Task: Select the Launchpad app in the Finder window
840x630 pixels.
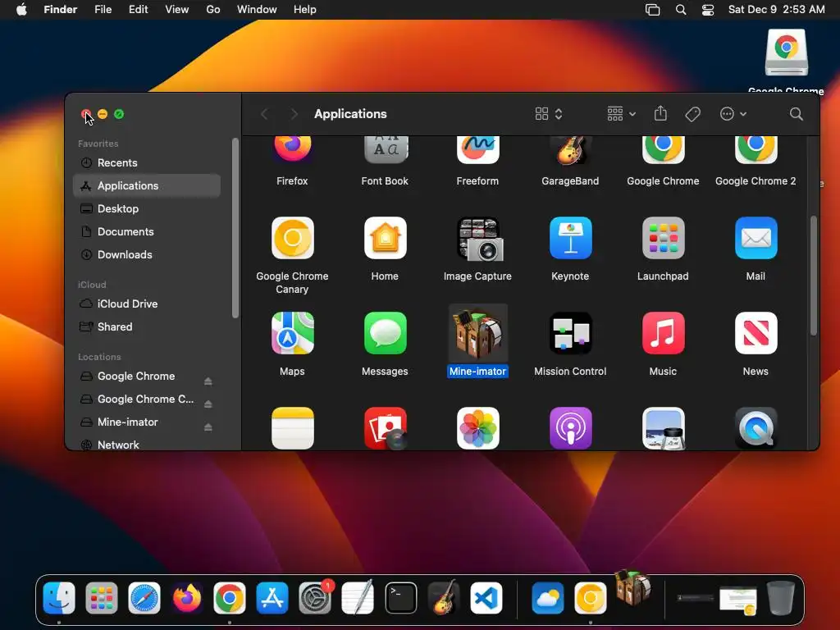Action: (663, 238)
